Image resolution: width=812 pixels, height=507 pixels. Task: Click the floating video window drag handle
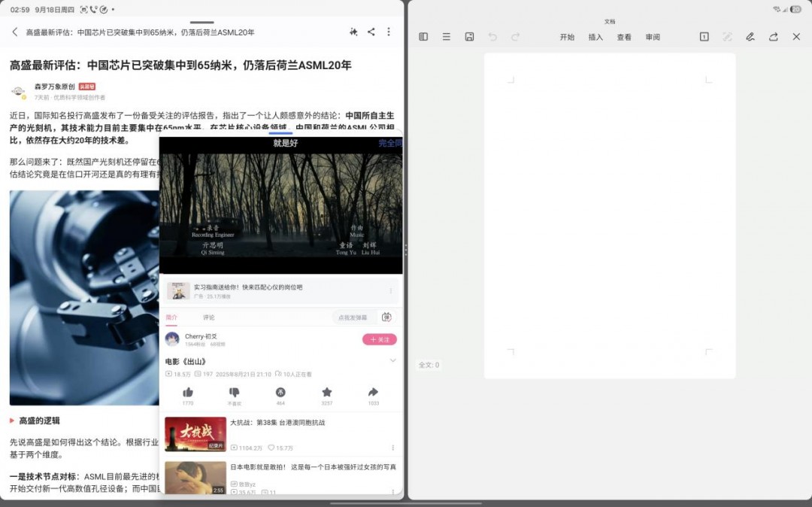pos(280,133)
